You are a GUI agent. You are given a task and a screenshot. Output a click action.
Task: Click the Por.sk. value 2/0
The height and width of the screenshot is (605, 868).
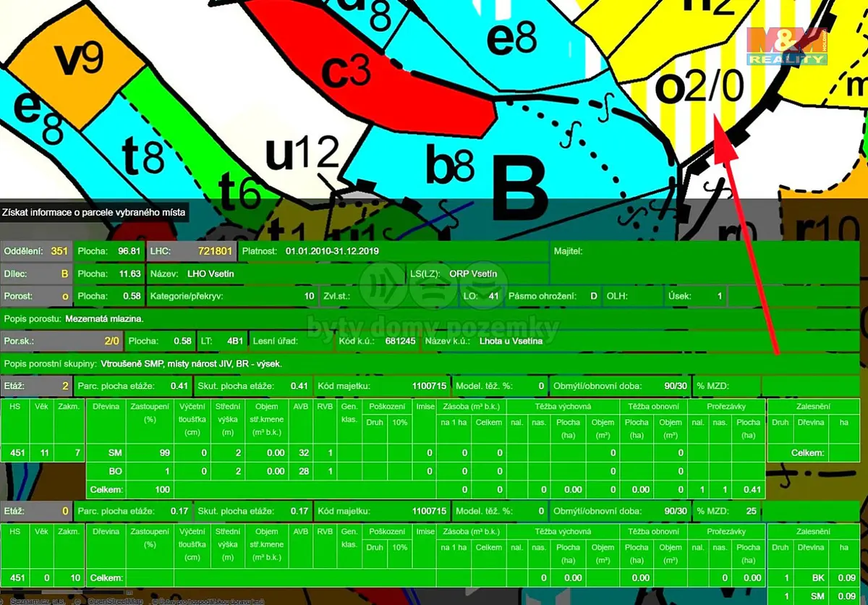coord(110,340)
